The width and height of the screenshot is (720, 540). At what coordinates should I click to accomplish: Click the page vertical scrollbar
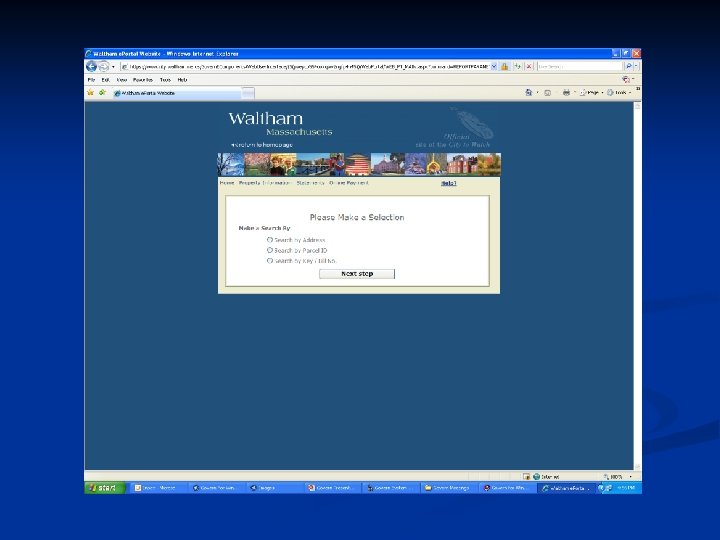click(x=637, y=286)
